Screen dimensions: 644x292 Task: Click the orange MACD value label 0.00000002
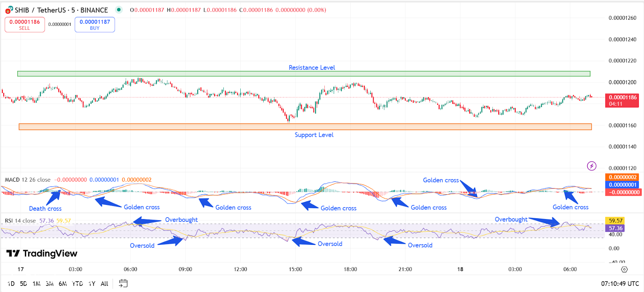[622, 177]
